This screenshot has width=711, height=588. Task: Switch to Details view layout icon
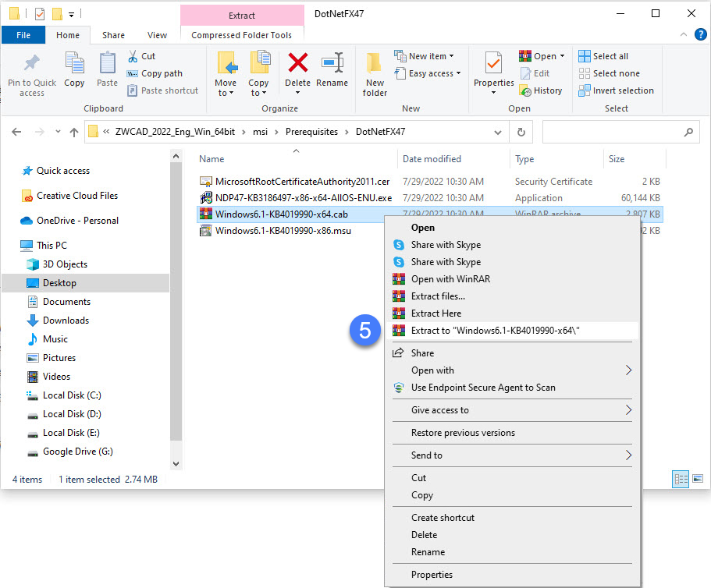click(681, 479)
